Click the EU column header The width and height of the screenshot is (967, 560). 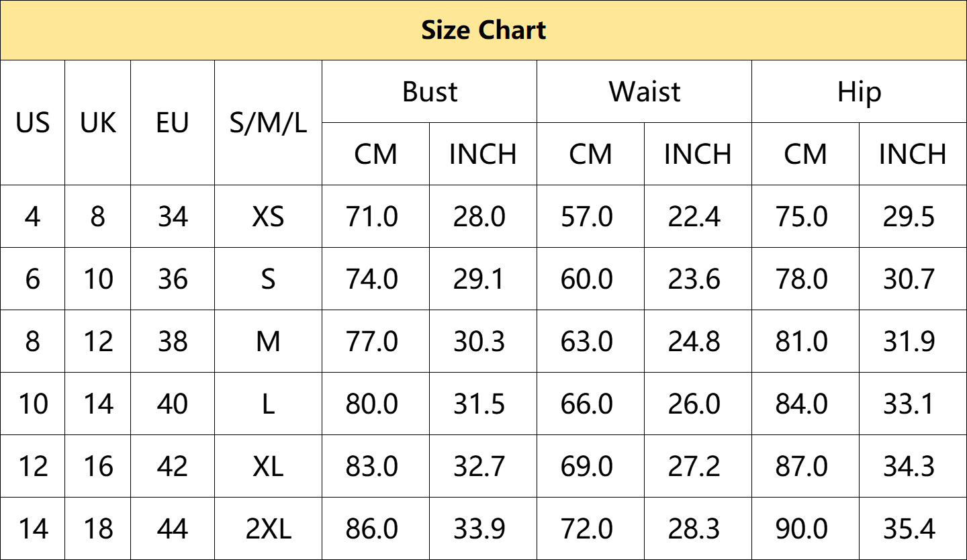[173, 123]
